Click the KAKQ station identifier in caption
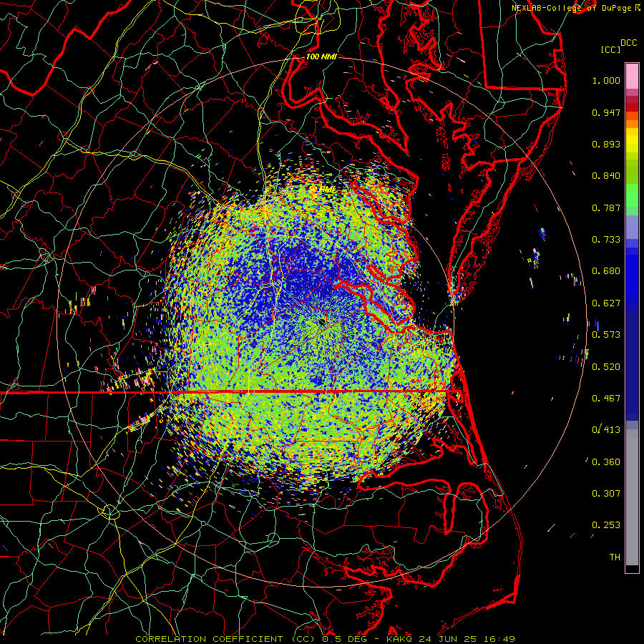The height and width of the screenshot is (644, 644). tap(401, 639)
